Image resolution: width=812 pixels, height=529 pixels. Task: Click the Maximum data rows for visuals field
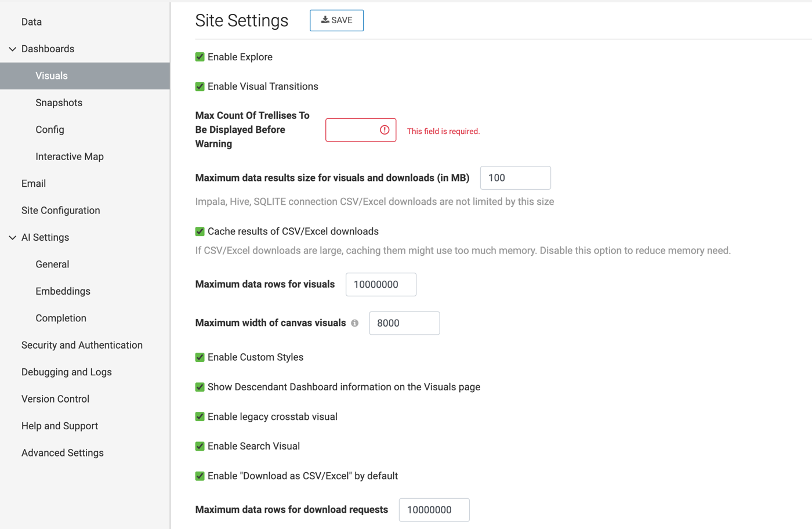[380, 285]
